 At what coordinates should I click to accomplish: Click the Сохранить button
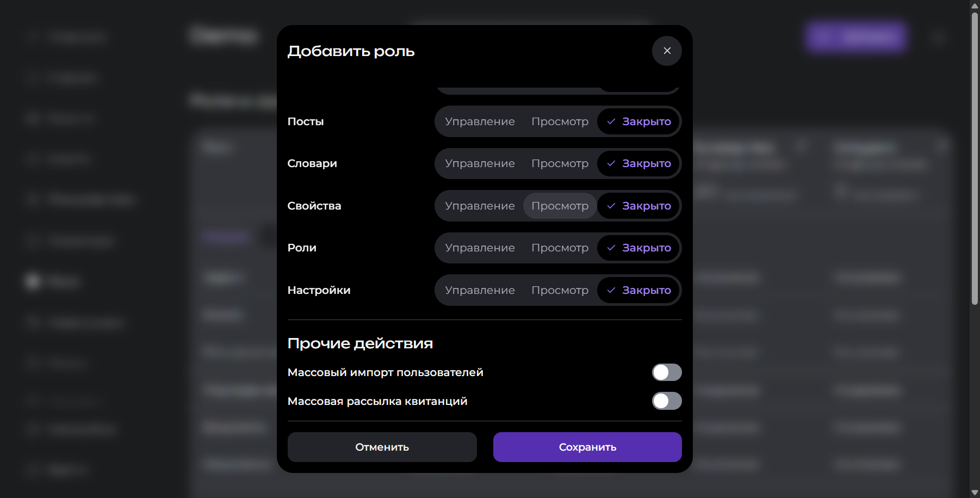[x=587, y=447]
